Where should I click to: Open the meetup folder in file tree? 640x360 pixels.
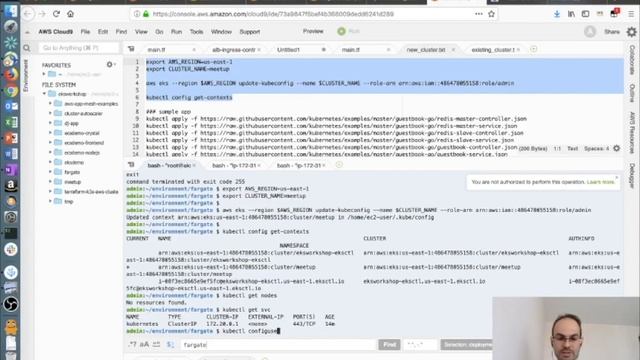pos(72,182)
